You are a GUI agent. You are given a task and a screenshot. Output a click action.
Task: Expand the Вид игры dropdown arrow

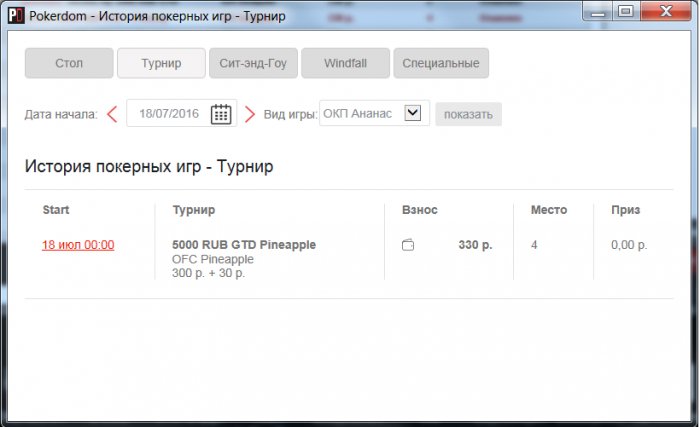click(x=412, y=113)
